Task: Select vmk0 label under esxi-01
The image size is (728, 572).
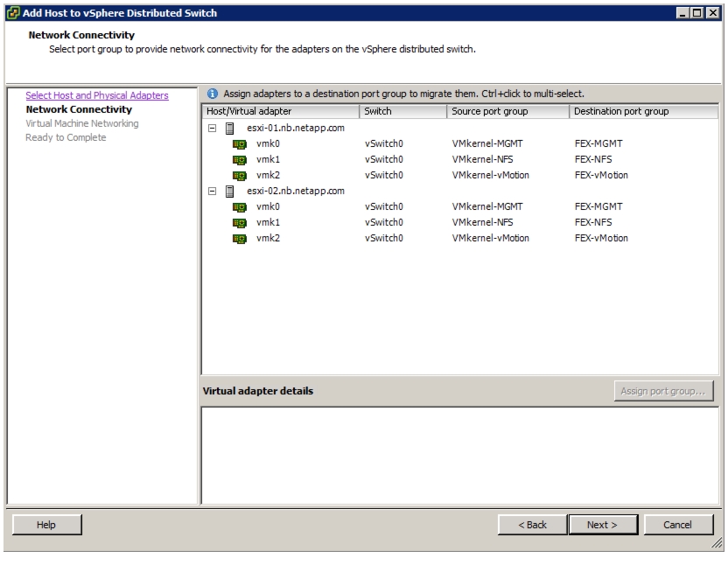Action: [x=268, y=143]
